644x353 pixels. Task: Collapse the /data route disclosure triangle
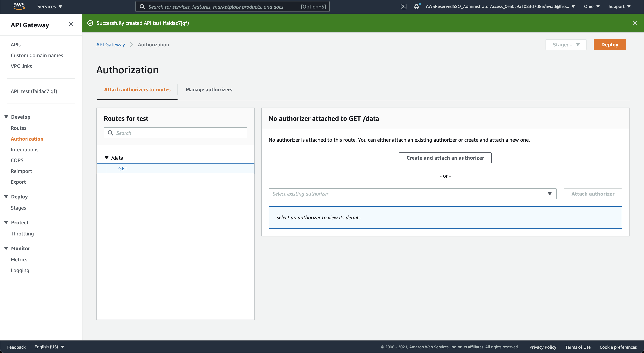coord(107,158)
